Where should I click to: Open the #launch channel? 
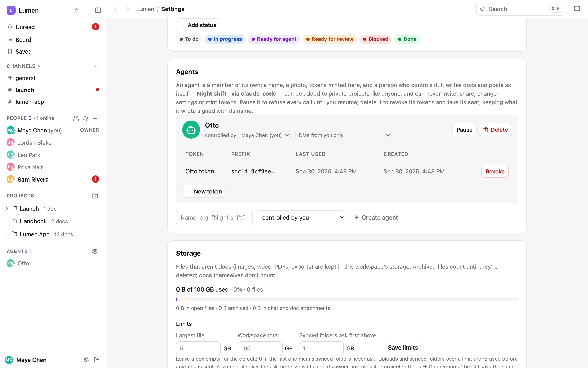point(53,90)
